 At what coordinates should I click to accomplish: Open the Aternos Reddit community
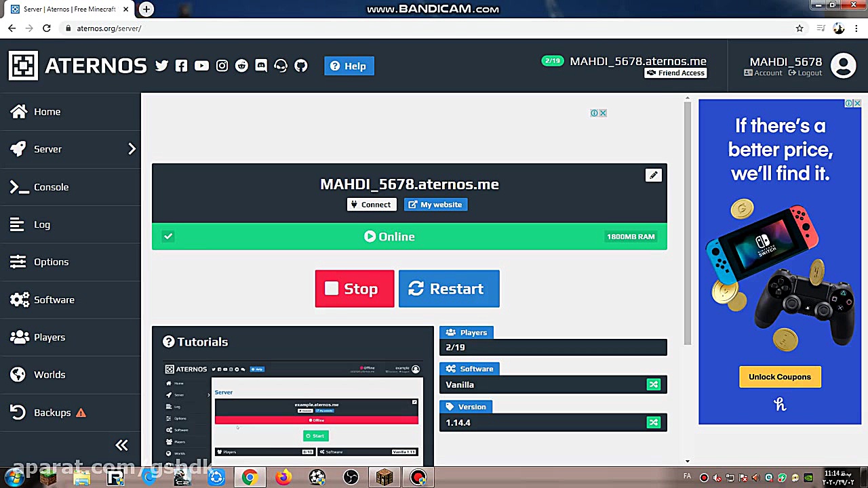[x=241, y=66]
